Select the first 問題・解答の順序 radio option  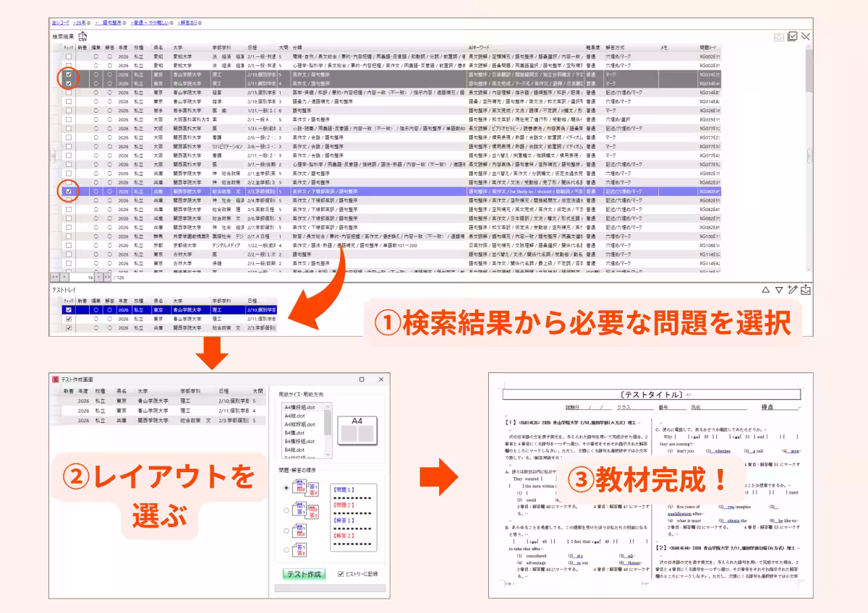286,488
